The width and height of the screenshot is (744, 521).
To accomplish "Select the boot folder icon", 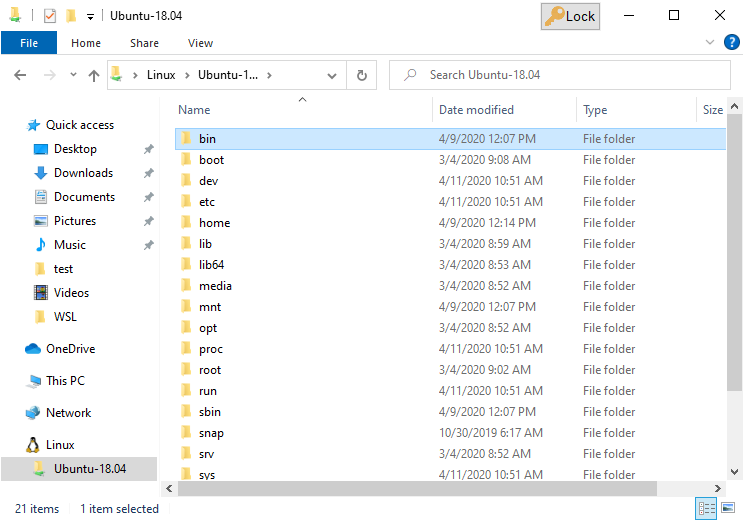I will 186,159.
